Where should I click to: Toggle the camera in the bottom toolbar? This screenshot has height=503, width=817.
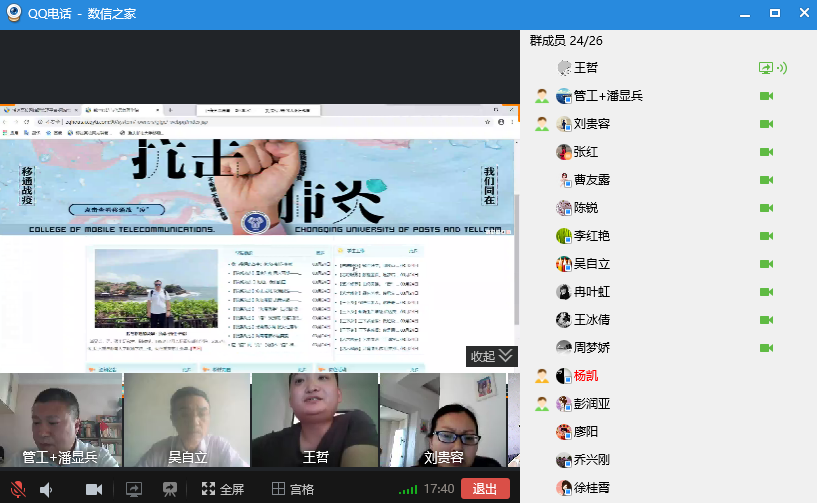pos(94,489)
